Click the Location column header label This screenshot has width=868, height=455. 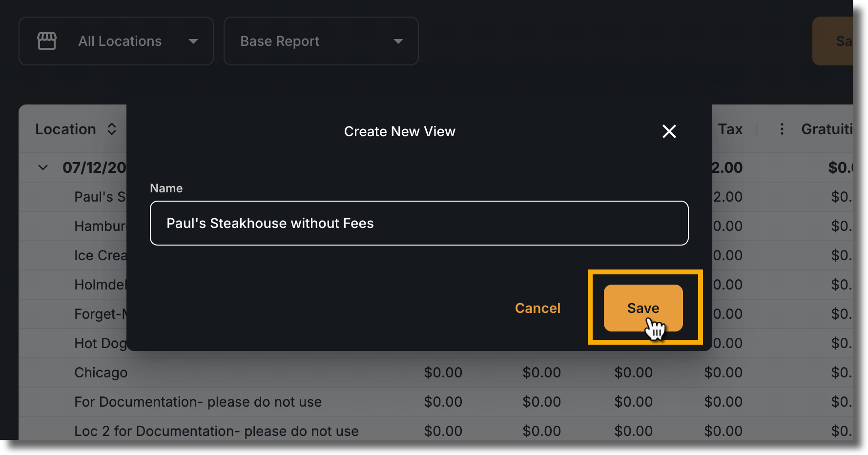tap(65, 129)
